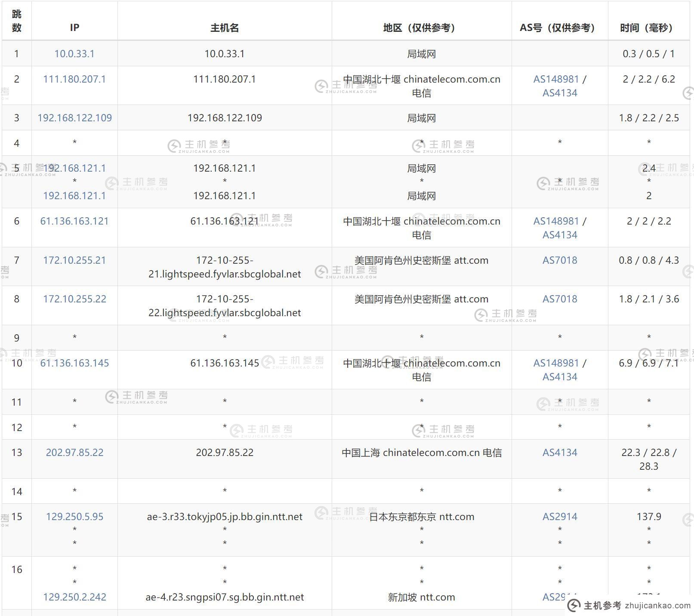
Task: Select the time 2 / 2.2 / 6.2
Action: (x=649, y=79)
